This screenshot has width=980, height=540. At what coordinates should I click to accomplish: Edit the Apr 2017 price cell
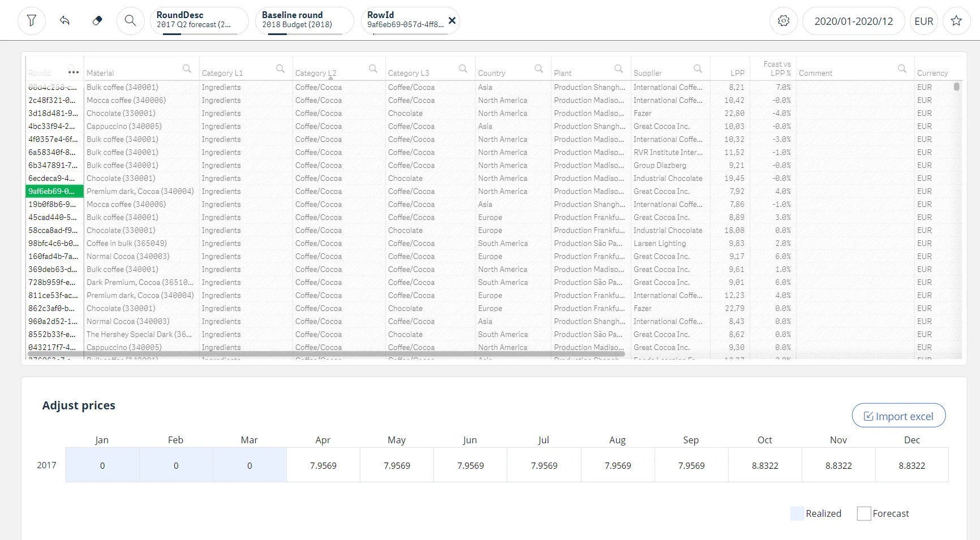[x=323, y=465]
